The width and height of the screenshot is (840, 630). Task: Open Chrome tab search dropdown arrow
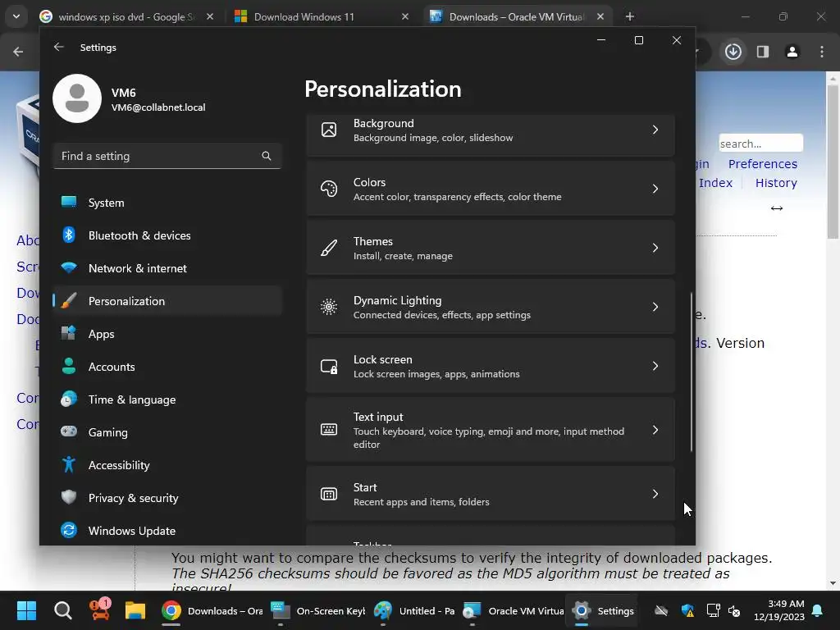(16, 16)
